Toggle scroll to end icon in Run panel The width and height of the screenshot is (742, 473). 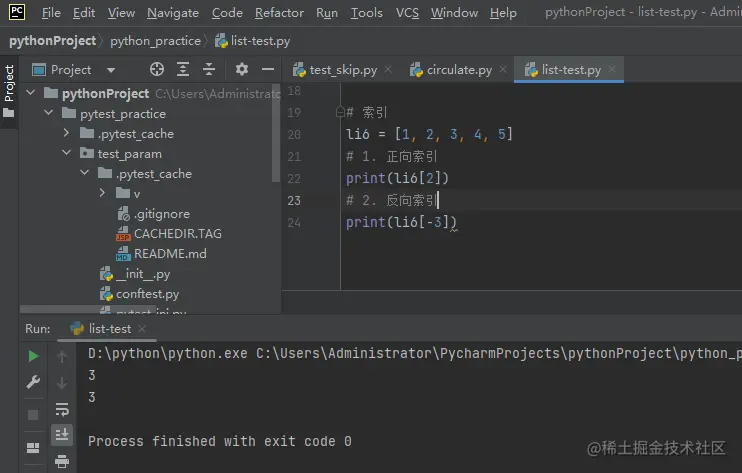(x=62, y=434)
